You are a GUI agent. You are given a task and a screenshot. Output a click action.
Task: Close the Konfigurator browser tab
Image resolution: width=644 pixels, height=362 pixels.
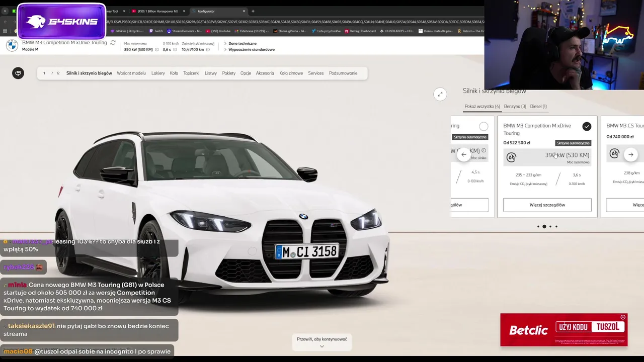tap(244, 11)
